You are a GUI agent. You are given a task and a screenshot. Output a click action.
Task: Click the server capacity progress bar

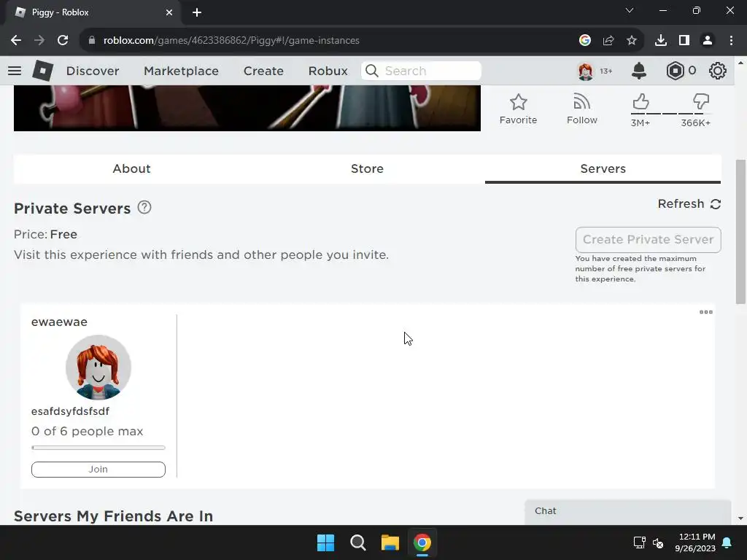pos(98,448)
